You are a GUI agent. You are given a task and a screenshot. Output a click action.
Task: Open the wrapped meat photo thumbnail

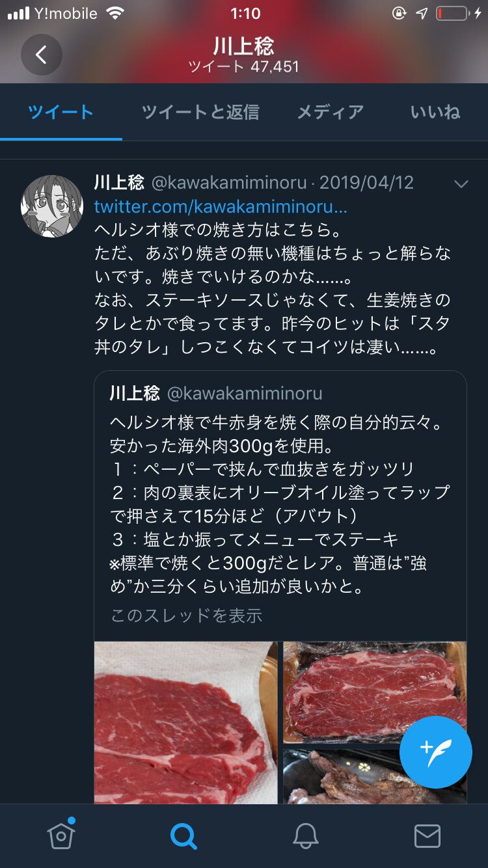click(x=375, y=693)
